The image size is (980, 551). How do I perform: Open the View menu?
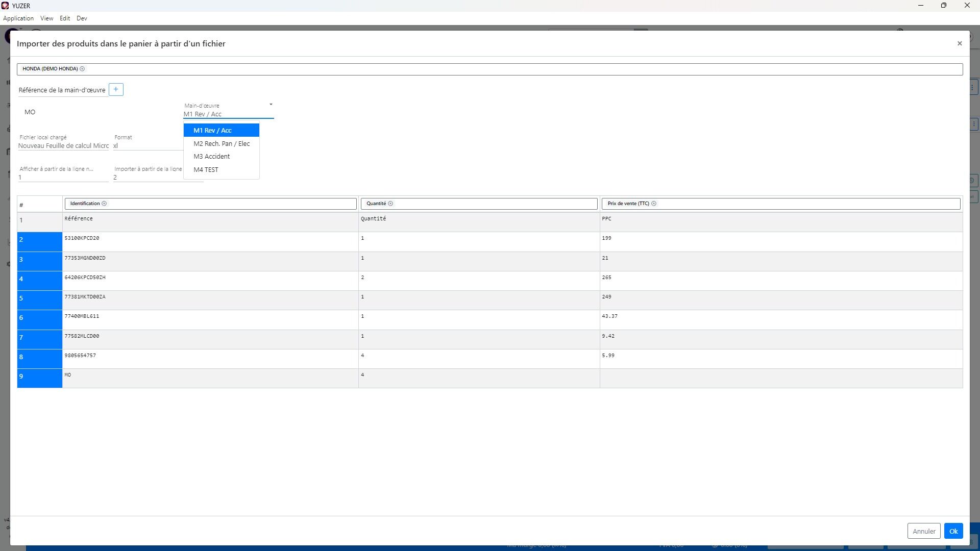coord(46,18)
